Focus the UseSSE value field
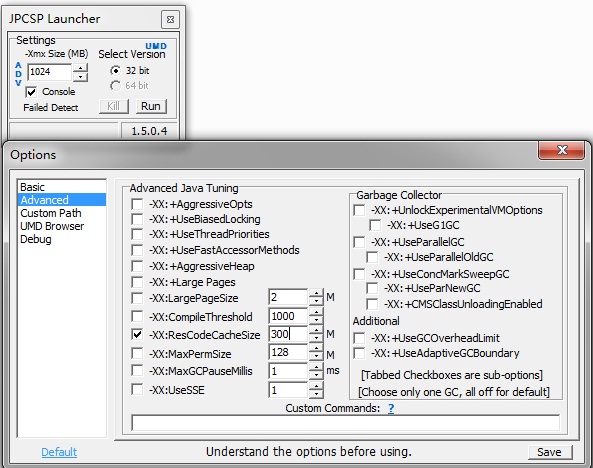 (289, 390)
